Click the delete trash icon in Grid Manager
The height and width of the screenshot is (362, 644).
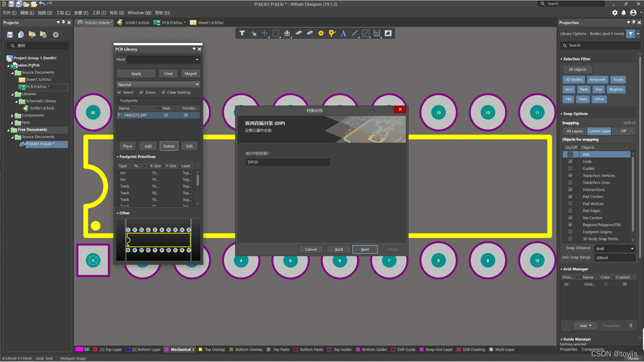(631, 326)
